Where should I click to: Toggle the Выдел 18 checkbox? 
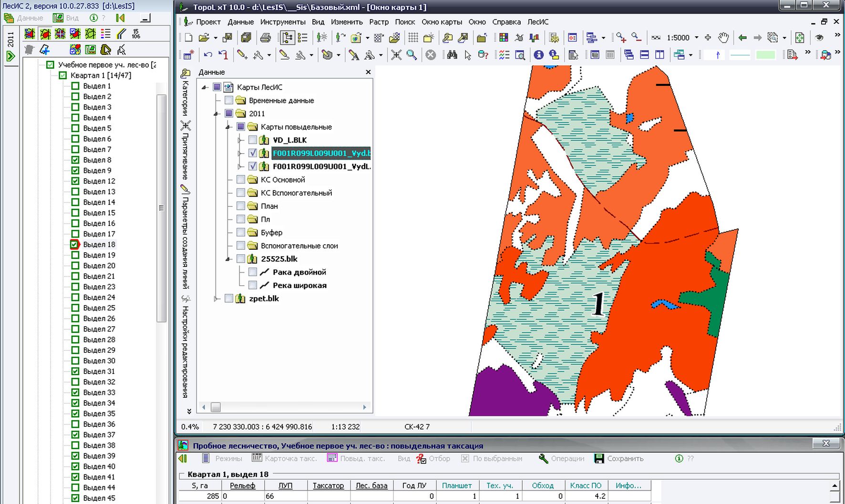point(75,244)
